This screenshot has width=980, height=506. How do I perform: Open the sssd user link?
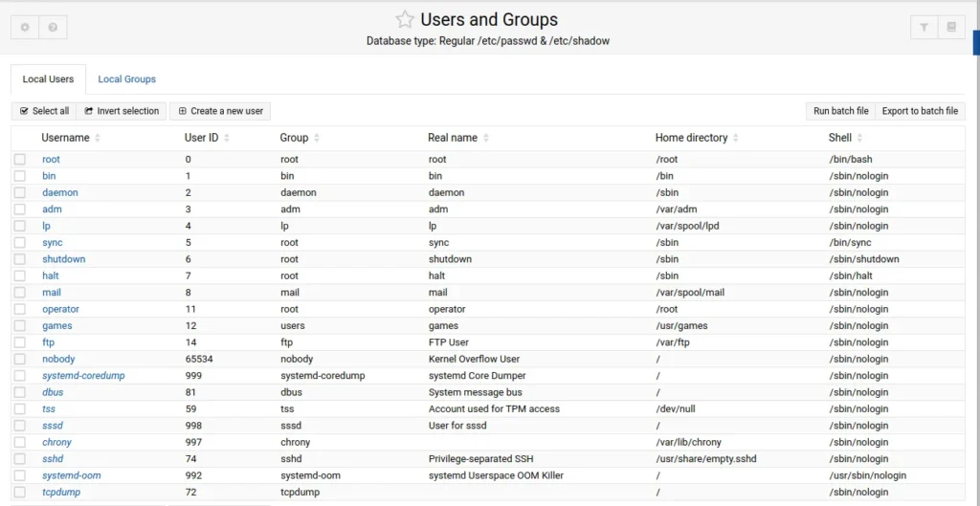coord(53,426)
